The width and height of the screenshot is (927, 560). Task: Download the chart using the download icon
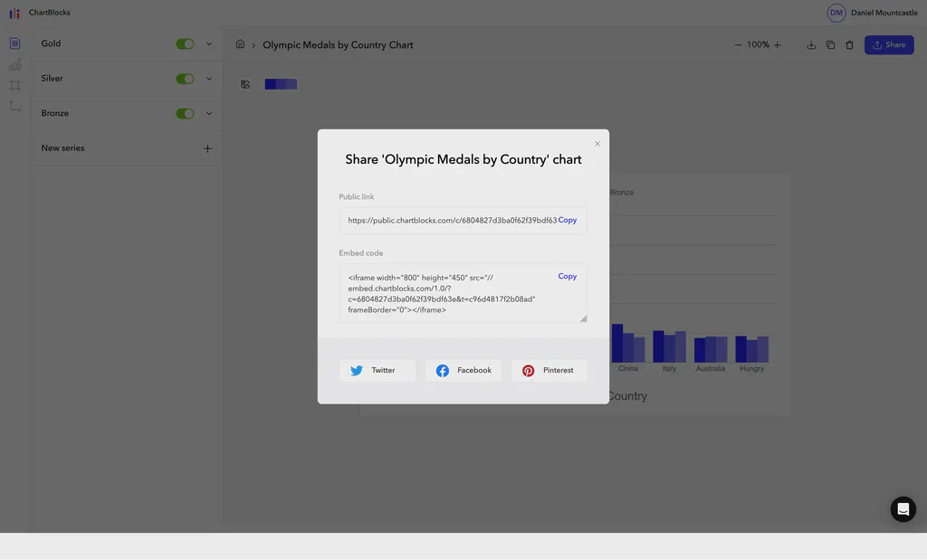click(x=811, y=43)
